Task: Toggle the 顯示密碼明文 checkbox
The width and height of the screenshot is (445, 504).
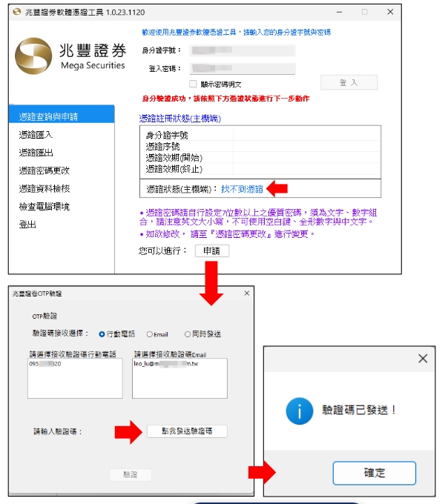Action: coord(193,84)
